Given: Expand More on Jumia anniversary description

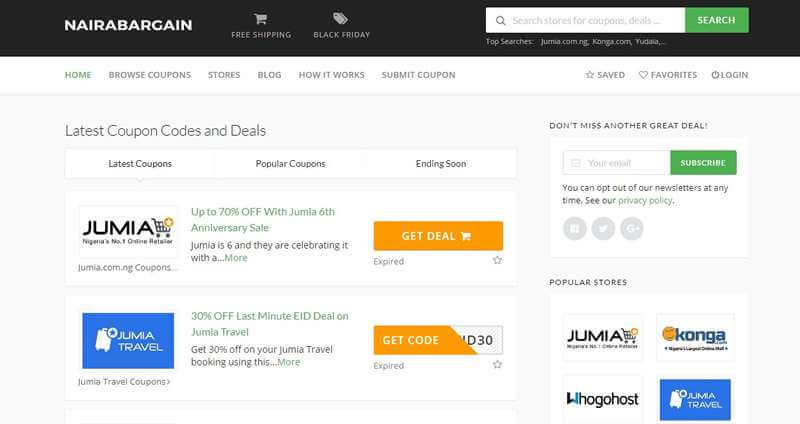Looking at the screenshot, I should [x=236, y=258].
